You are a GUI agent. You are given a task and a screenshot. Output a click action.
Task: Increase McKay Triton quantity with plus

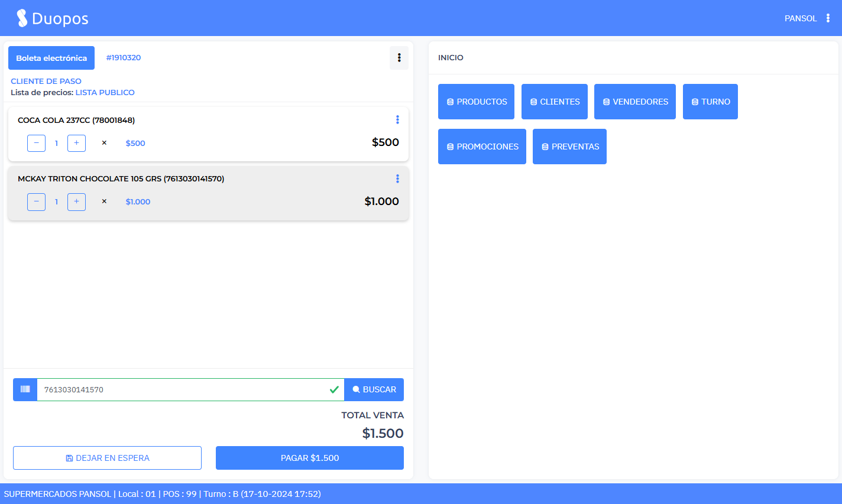click(x=76, y=201)
